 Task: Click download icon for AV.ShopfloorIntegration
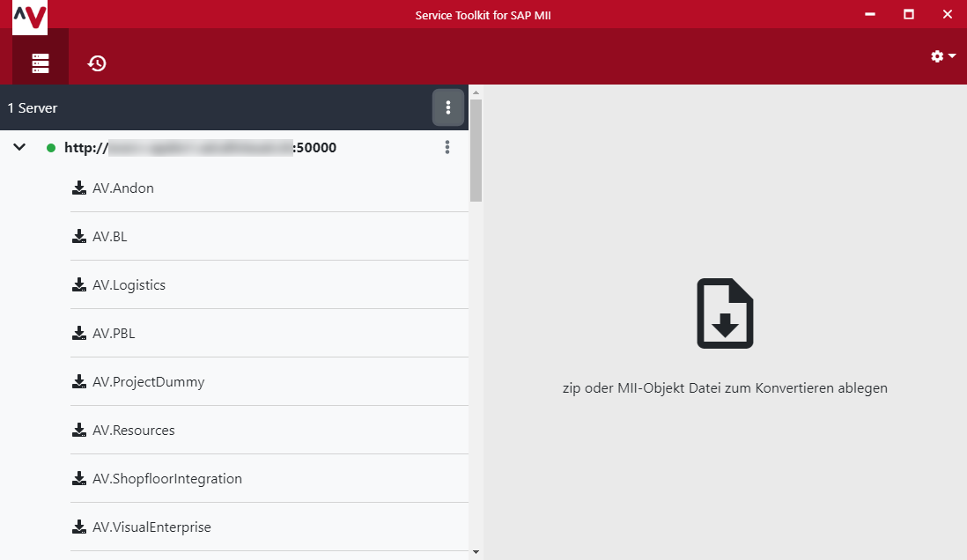pyautogui.click(x=79, y=478)
